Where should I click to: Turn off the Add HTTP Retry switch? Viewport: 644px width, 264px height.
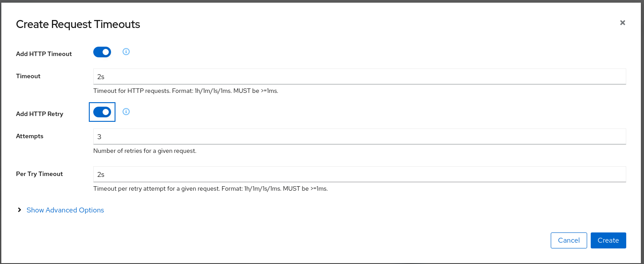(102, 112)
